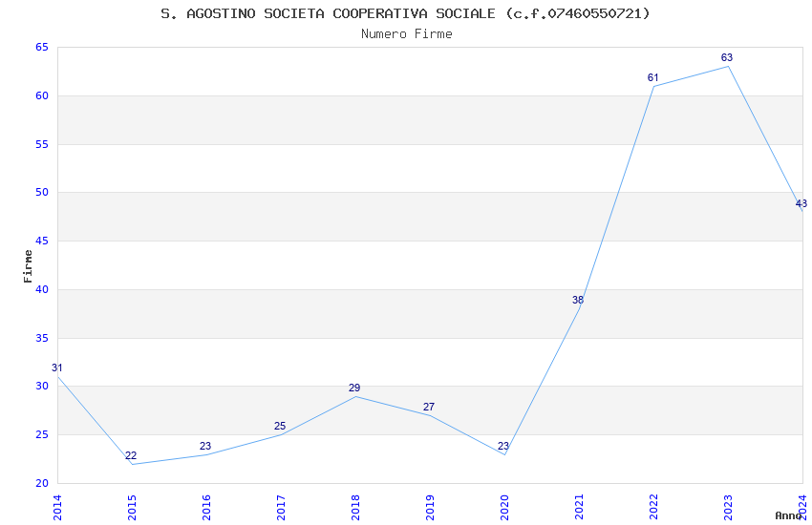Viewport: 812px width, 525px height.
Task: Click the y-axis tick value 25
Action: [42, 435]
